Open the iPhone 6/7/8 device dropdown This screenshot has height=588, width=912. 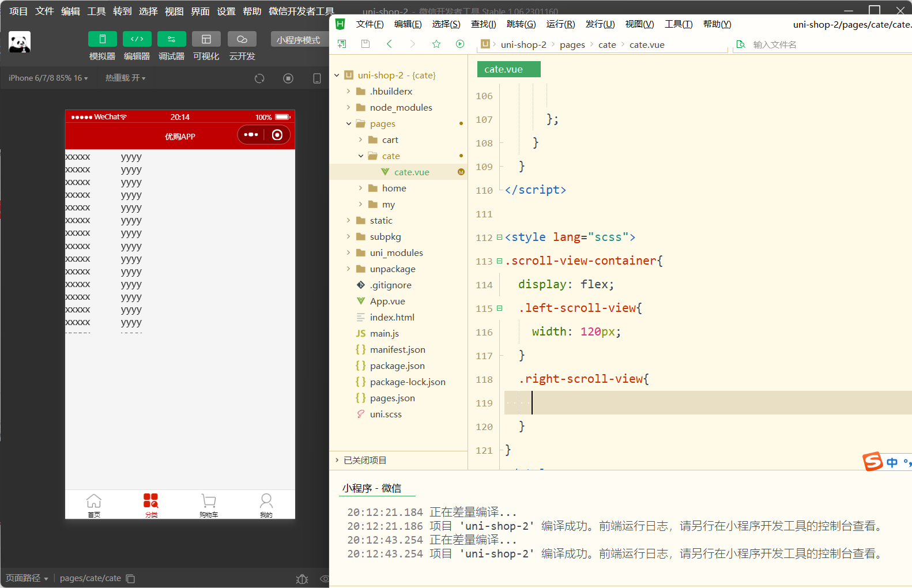click(x=48, y=78)
